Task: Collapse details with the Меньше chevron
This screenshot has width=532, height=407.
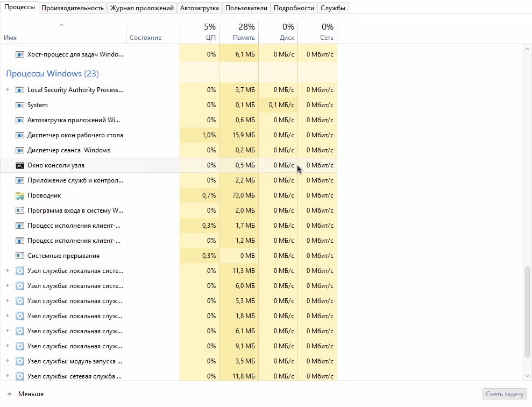Action: 10,394
